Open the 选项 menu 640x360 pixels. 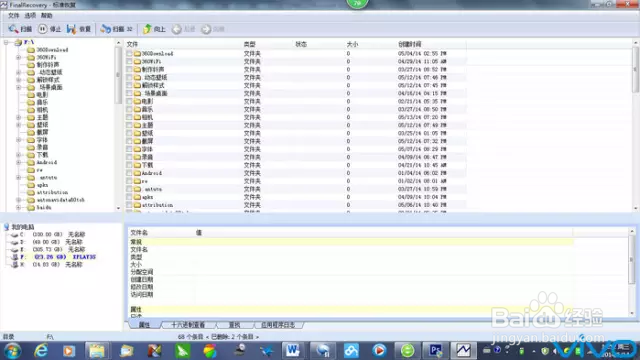30,16
